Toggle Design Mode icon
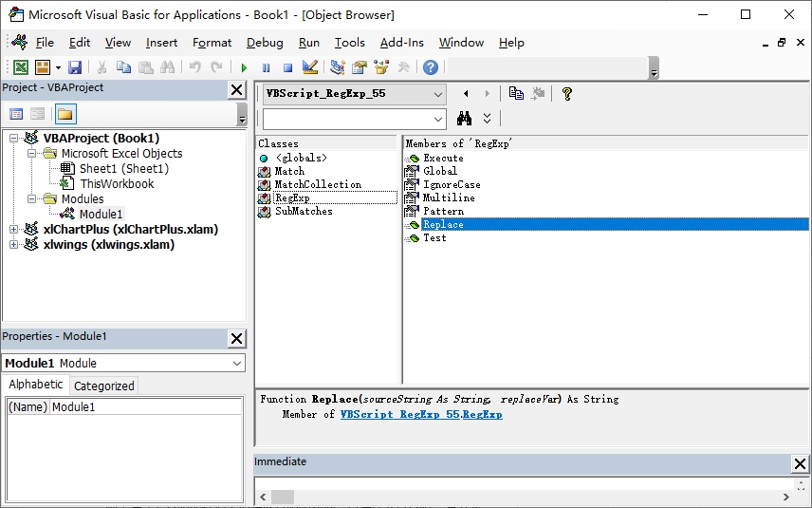This screenshot has width=812, height=508. point(309,66)
